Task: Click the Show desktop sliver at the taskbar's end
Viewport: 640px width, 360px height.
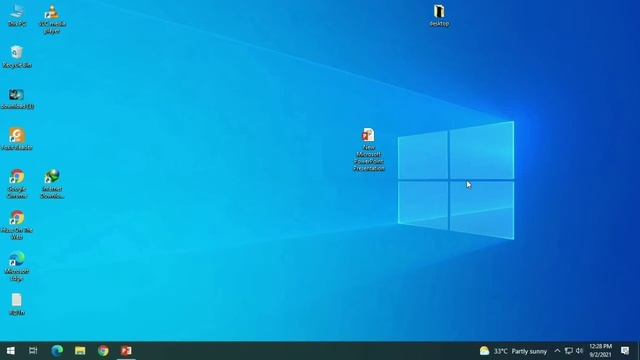Action: pyautogui.click(x=638, y=351)
